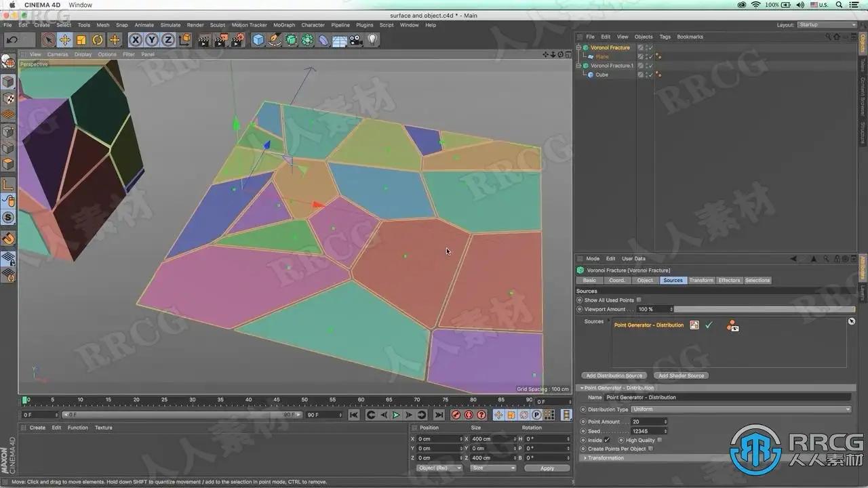Image resolution: width=868 pixels, height=488 pixels.
Task: Open the Layout Startup dropdown
Action: [827, 25]
